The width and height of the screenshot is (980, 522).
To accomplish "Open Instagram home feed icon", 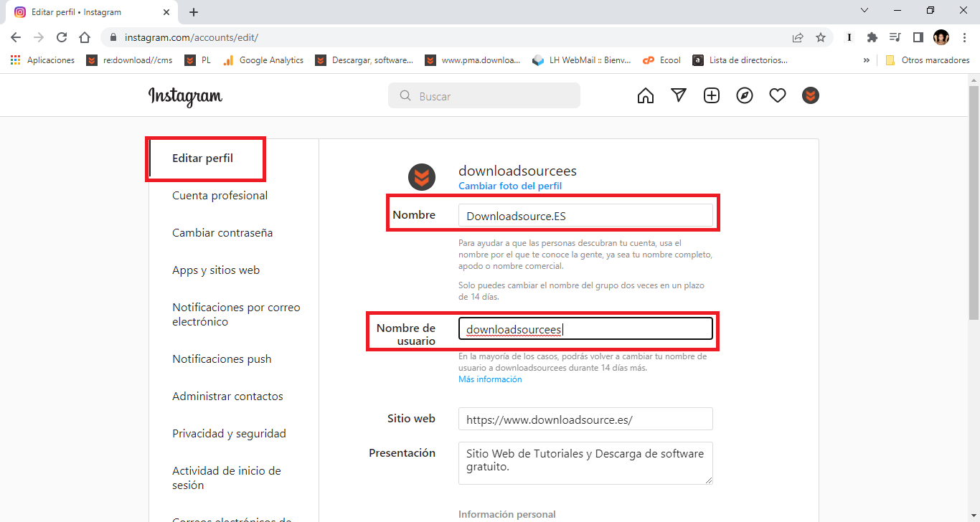I will pyautogui.click(x=645, y=95).
